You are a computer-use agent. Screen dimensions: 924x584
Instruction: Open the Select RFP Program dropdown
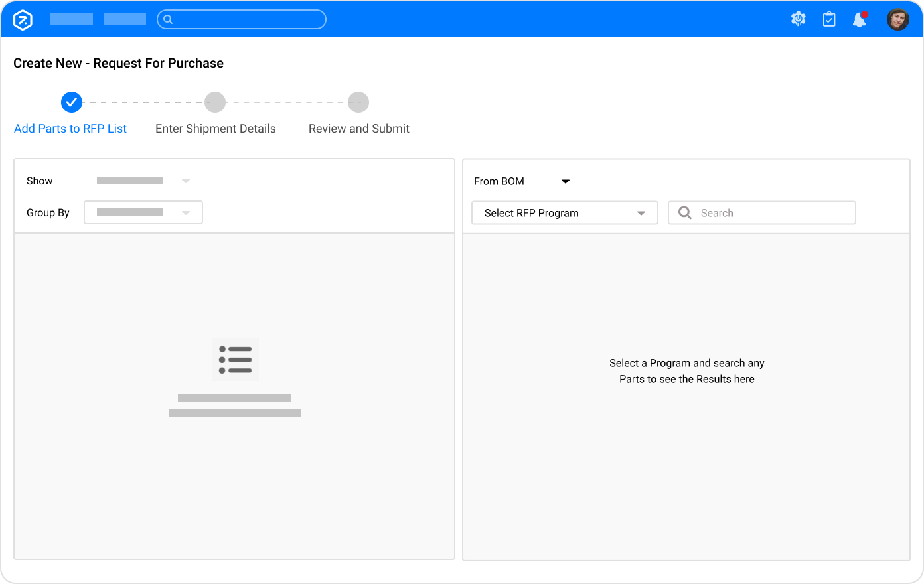(565, 213)
